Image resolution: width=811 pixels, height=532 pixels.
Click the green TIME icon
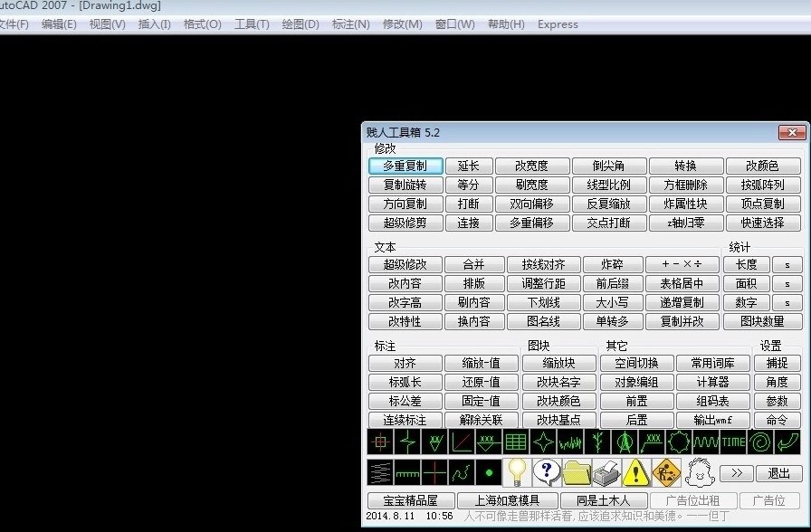[x=734, y=442]
